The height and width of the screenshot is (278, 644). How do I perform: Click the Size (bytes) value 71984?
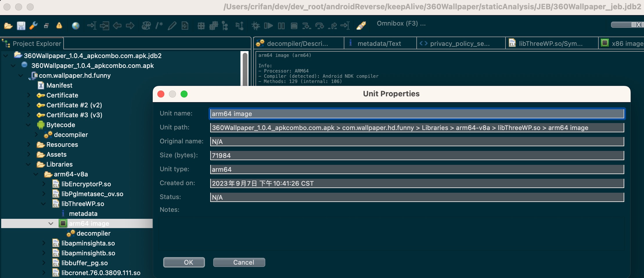pyautogui.click(x=417, y=156)
